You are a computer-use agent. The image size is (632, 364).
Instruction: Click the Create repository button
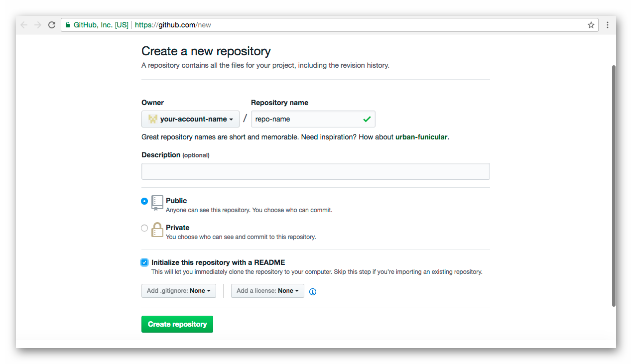click(x=177, y=324)
